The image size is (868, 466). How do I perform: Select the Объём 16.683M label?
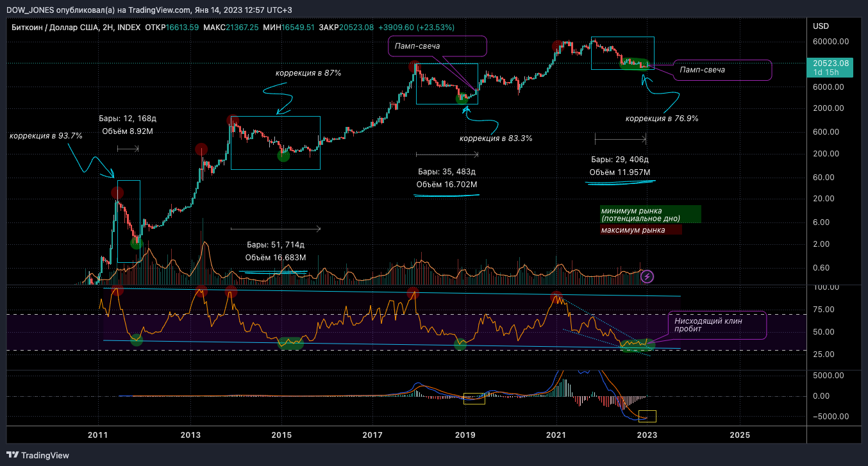click(x=276, y=258)
